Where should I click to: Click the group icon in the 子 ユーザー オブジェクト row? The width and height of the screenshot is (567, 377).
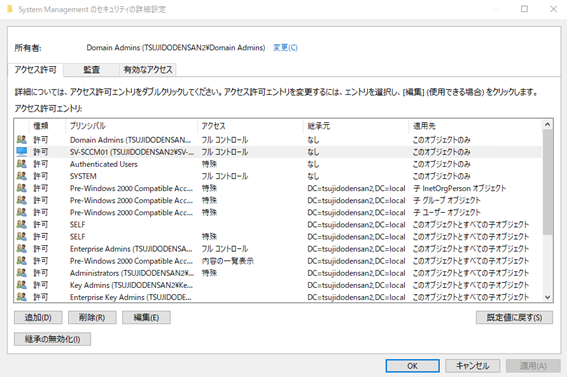[x=22, y=212]
